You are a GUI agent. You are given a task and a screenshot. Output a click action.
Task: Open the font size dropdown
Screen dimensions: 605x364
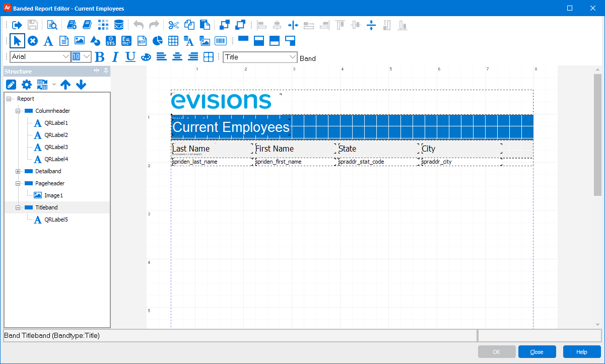click(87, 57)
